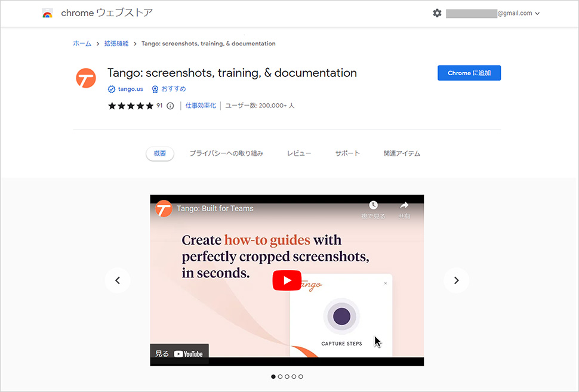Open the レビュー tab
The width and height of the screenshot is (579, 392).
[x=299, y=153]
